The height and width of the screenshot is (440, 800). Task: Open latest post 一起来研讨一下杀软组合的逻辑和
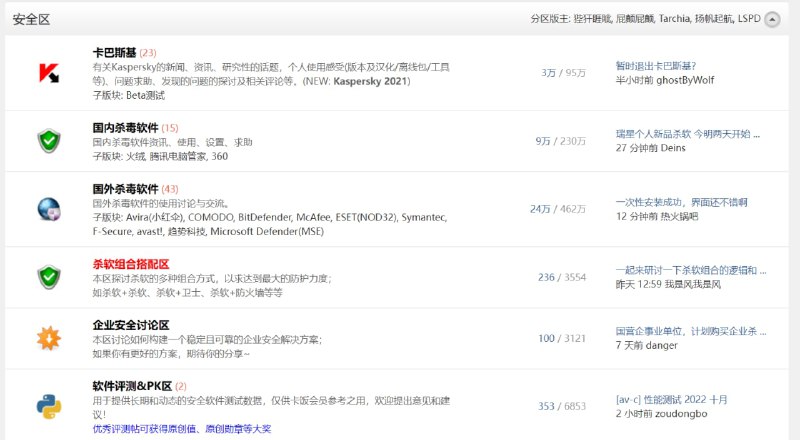point(691,270)
